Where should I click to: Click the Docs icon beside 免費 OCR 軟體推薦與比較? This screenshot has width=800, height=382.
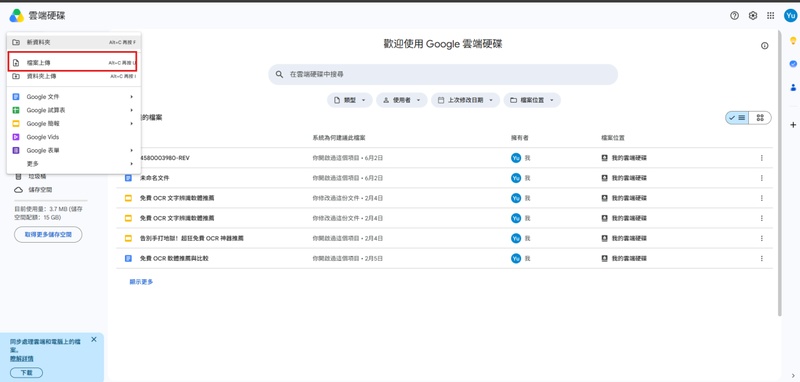click(129, 259)
